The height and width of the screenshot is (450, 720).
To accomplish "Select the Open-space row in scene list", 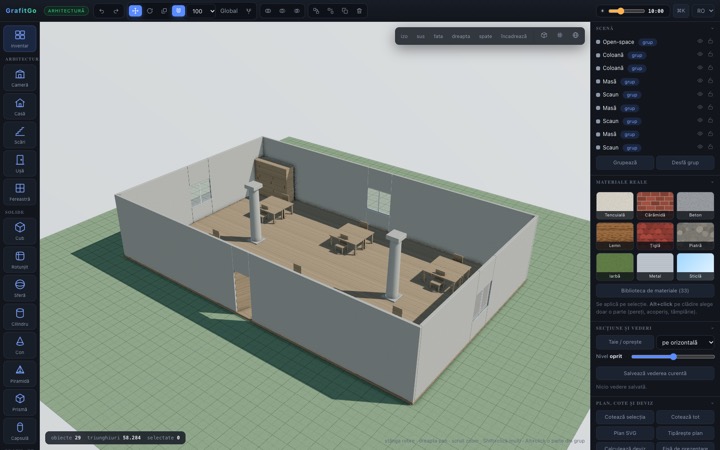I will coord(655,42).
